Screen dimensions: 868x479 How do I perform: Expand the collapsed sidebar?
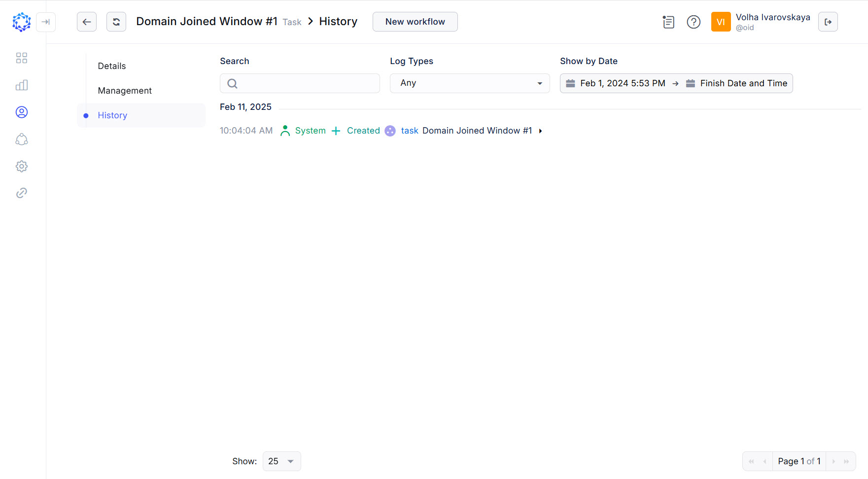coord(46,22)
